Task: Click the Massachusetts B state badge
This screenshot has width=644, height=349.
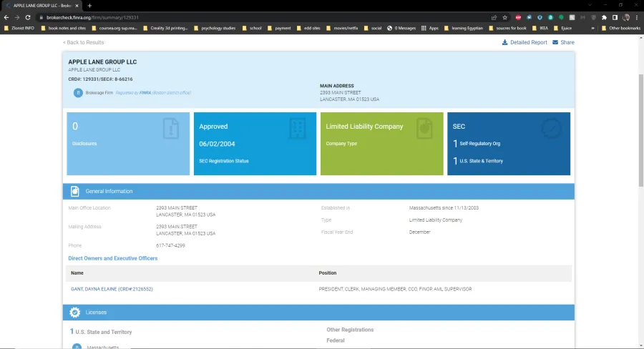Action: click(x=77, y=347)
